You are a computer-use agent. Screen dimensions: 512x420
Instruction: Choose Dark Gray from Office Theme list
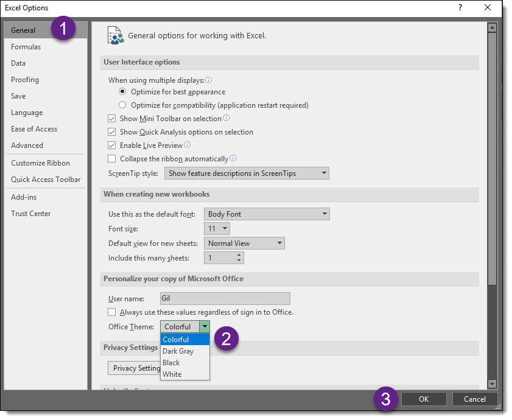tap(178, 351)
